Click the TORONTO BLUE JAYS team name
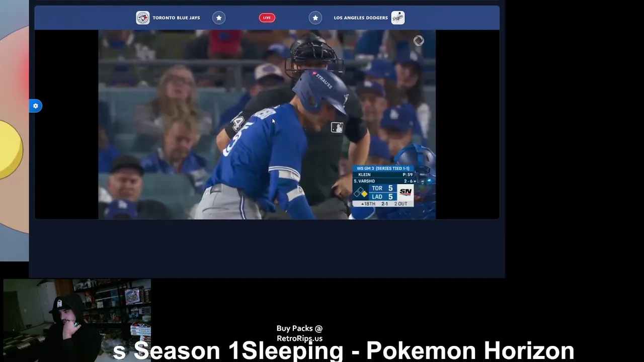 coord(176,18)
